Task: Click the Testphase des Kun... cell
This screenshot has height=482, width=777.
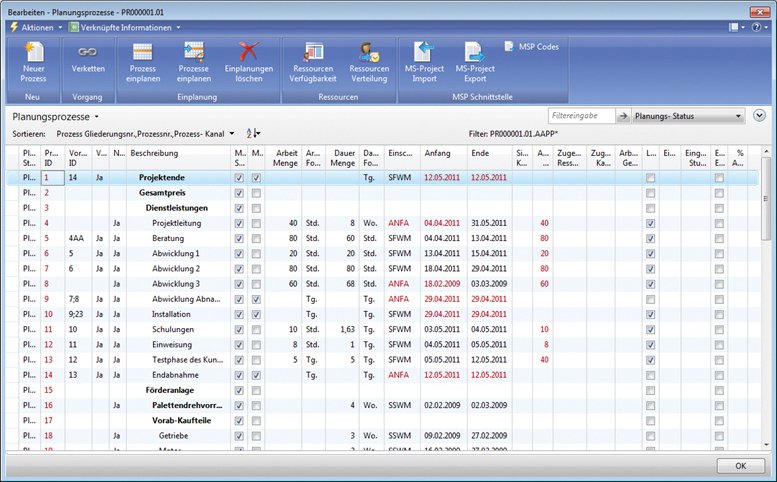Action: (x=178, y=360)
